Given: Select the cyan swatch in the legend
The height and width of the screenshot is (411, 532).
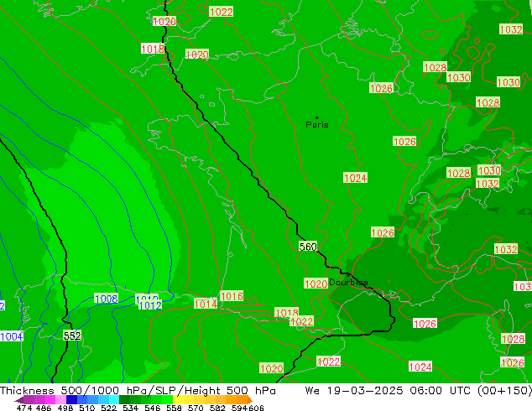Looking at the screenshot, I should point(114,399).
